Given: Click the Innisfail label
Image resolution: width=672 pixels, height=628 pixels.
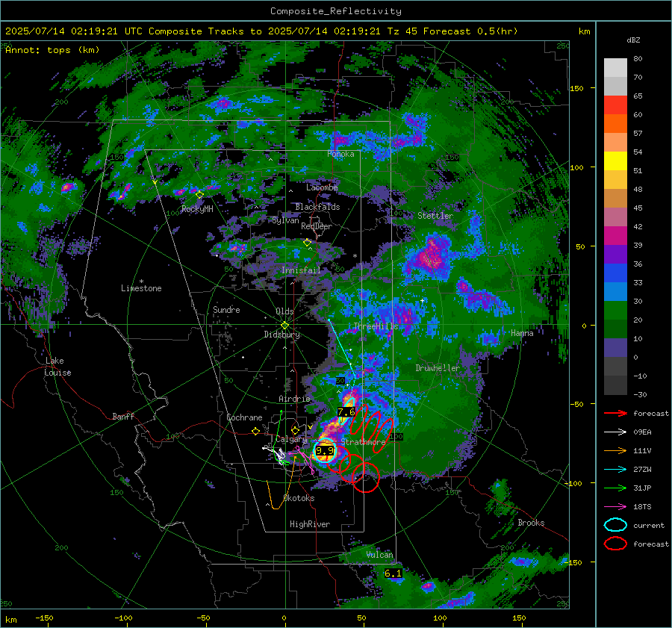Looking at the screenshot, I should click(x=301, y=270).
